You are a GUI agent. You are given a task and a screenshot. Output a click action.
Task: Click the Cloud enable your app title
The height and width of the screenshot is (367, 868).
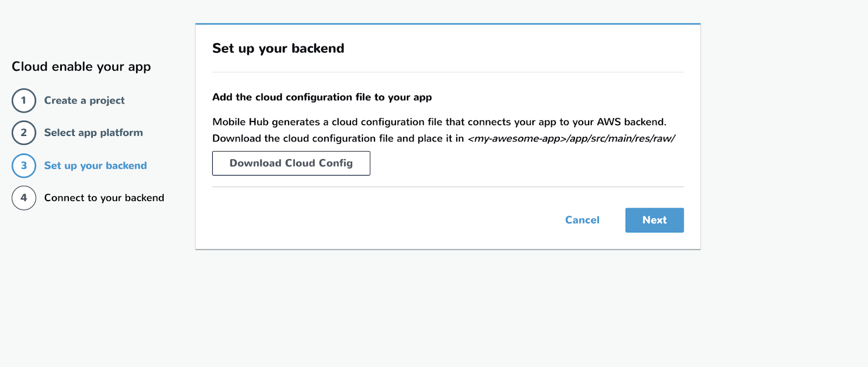pos(81,67)
